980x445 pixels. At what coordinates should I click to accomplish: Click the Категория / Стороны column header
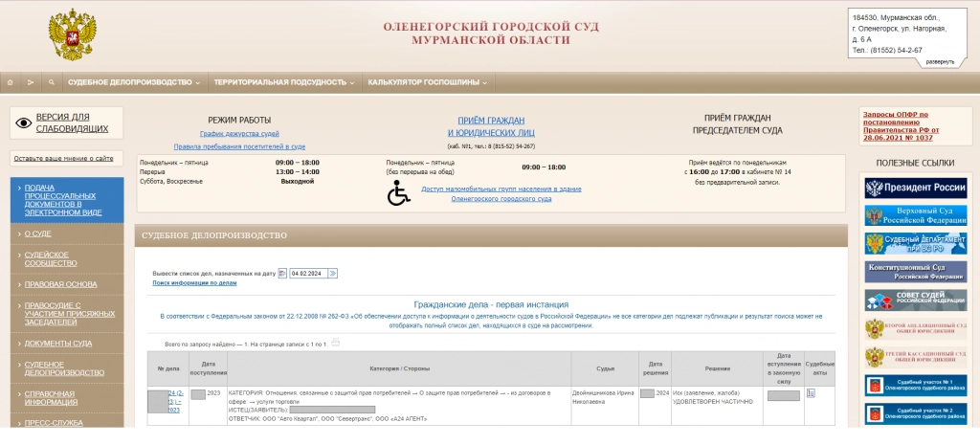[x=399, y=368]
